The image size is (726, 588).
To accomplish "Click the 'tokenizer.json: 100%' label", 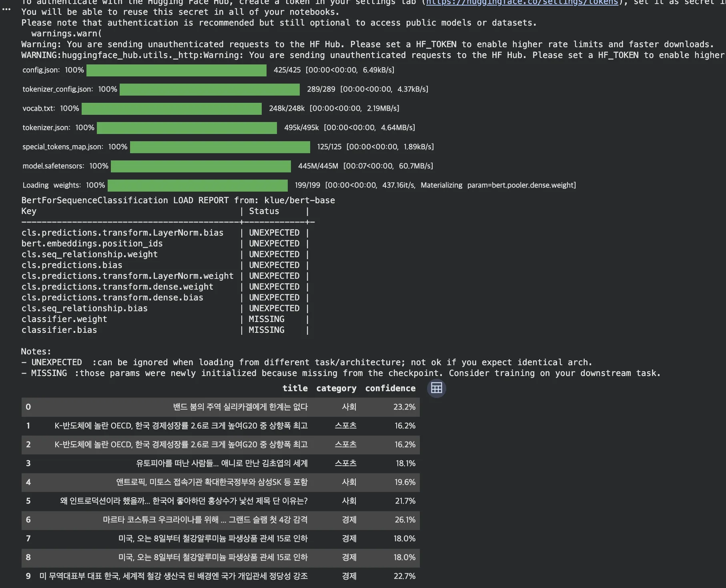I will tap(58, 128).
